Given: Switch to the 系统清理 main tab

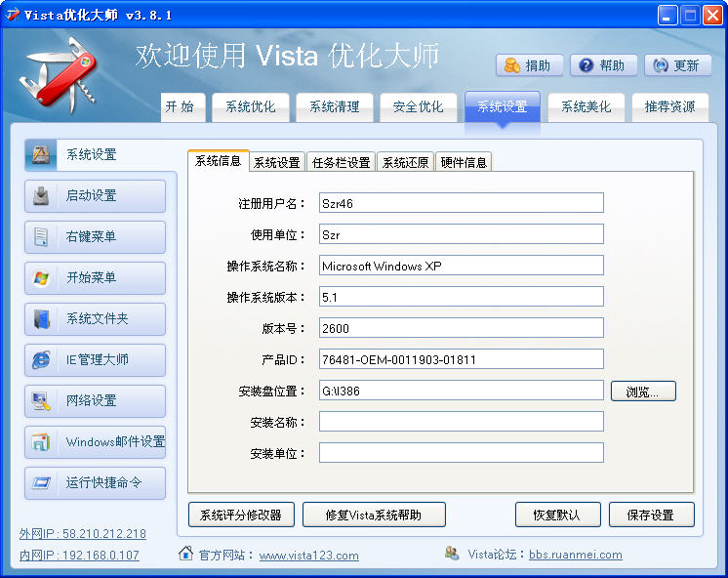Looking at the screenshot, I should [x=335, y=107].
